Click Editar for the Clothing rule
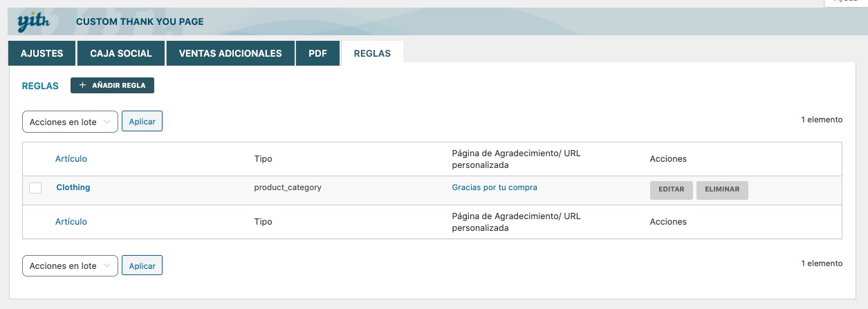The width and height of the screenshot is (868, 309). tap(672, 189)
